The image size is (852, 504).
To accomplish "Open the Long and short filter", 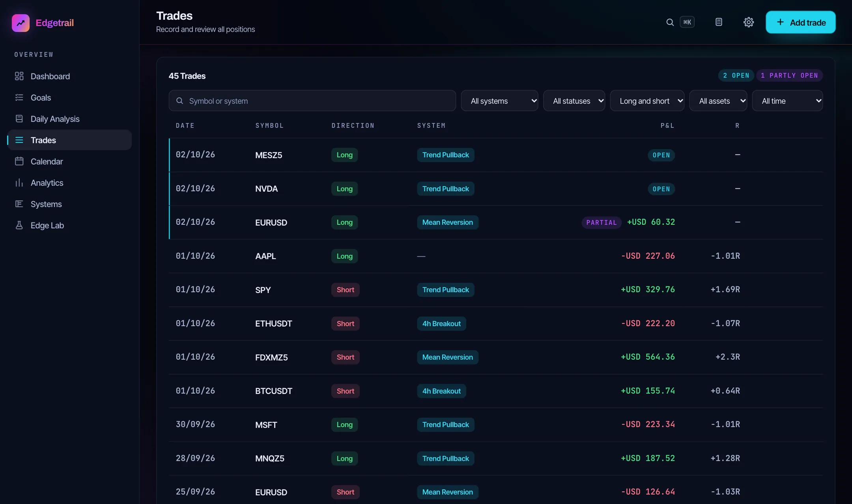I will point(647,101).
